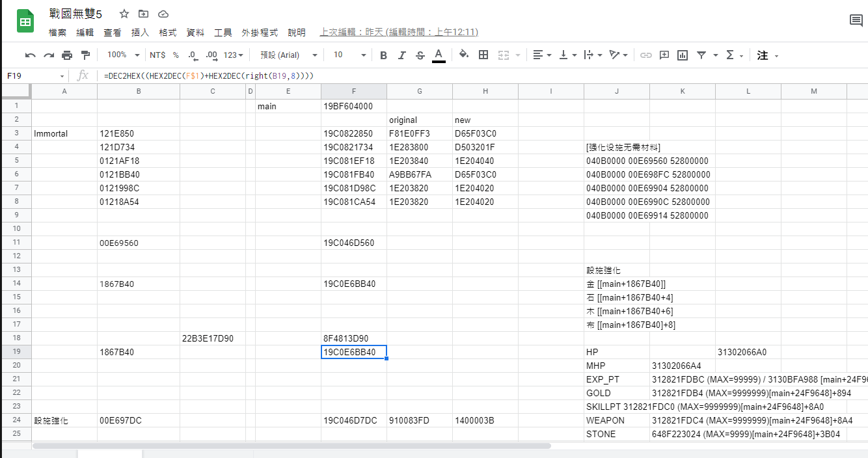Select cell containing 19BF604000
Viewport: 868px width, 458px height.
click(354, 106)
